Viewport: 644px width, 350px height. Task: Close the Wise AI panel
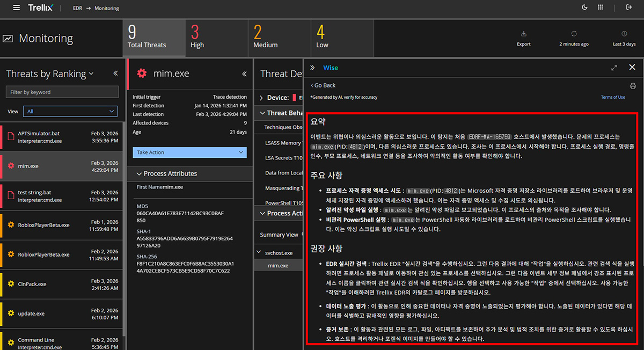[632, 67]
